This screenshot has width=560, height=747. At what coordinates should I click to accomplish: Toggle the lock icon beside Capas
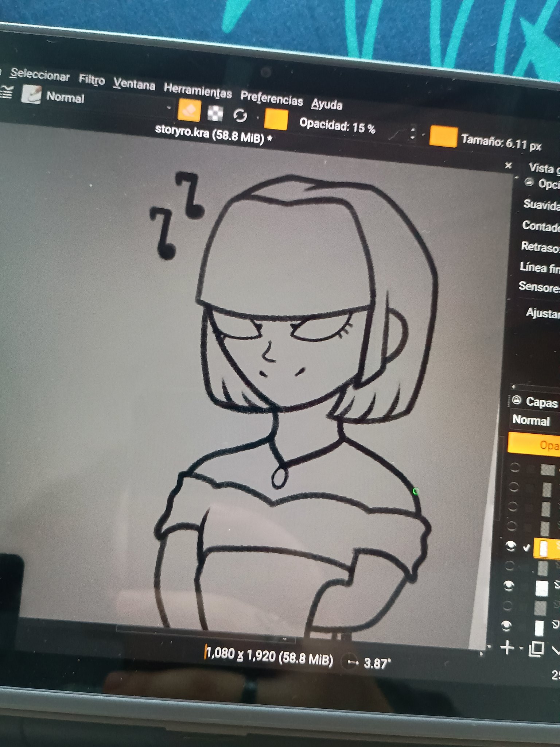[517, 400]
